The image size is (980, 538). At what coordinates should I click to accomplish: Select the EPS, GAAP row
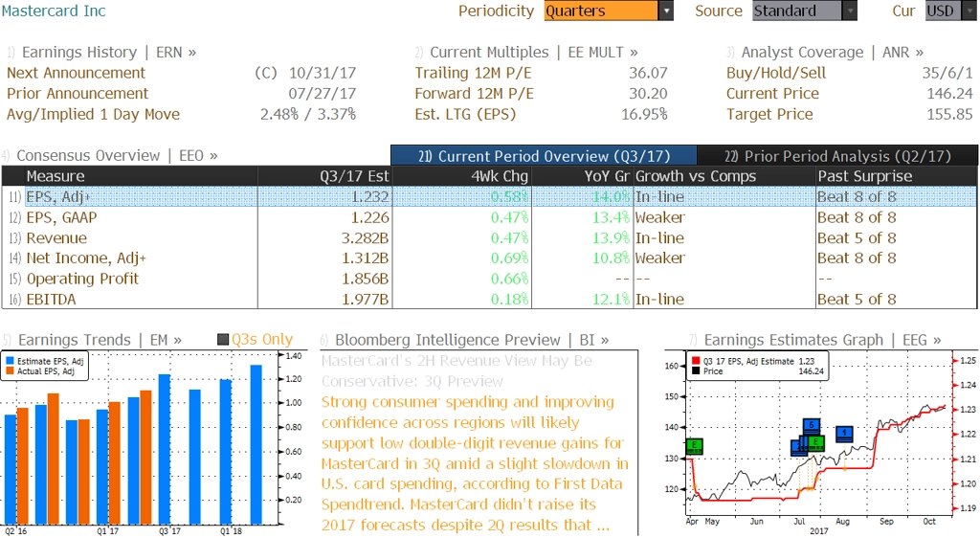(489, 217)
